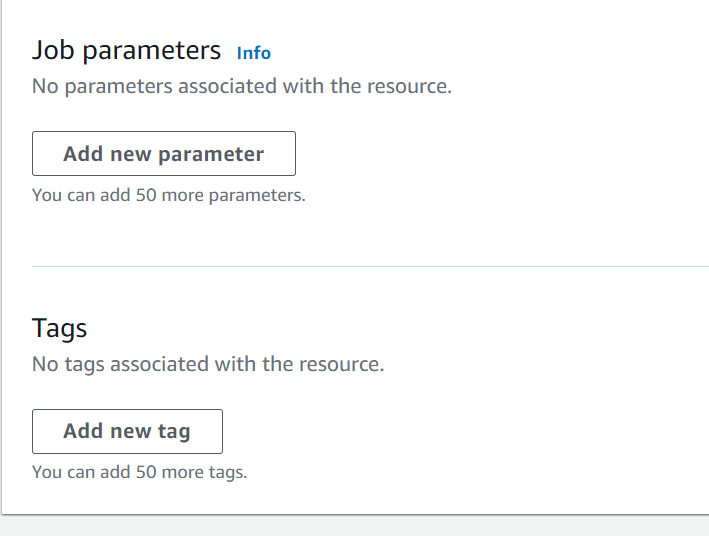Click the 'You can add 50 more tags' hint
The height and width of the screenshot is (536, 709).
139,472
